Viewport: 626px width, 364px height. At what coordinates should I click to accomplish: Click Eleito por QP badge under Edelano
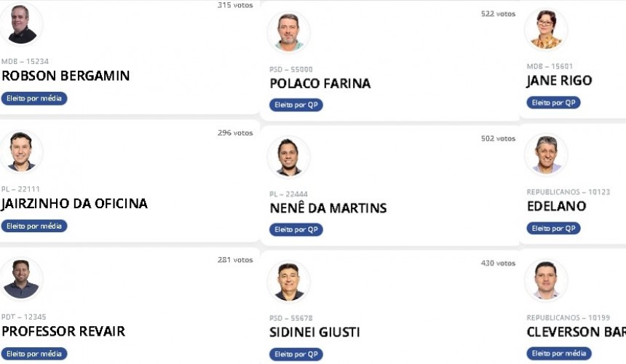[553, 229]
